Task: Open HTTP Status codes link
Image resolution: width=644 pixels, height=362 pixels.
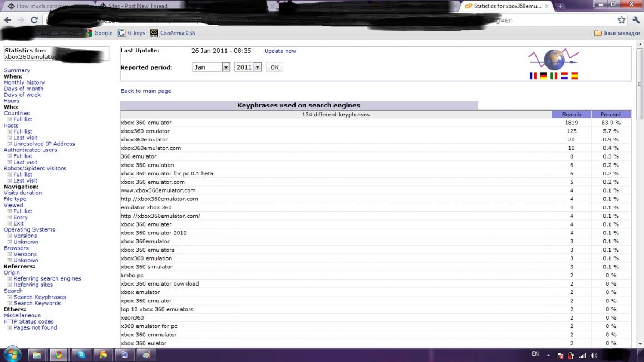Action: point(29,322)
